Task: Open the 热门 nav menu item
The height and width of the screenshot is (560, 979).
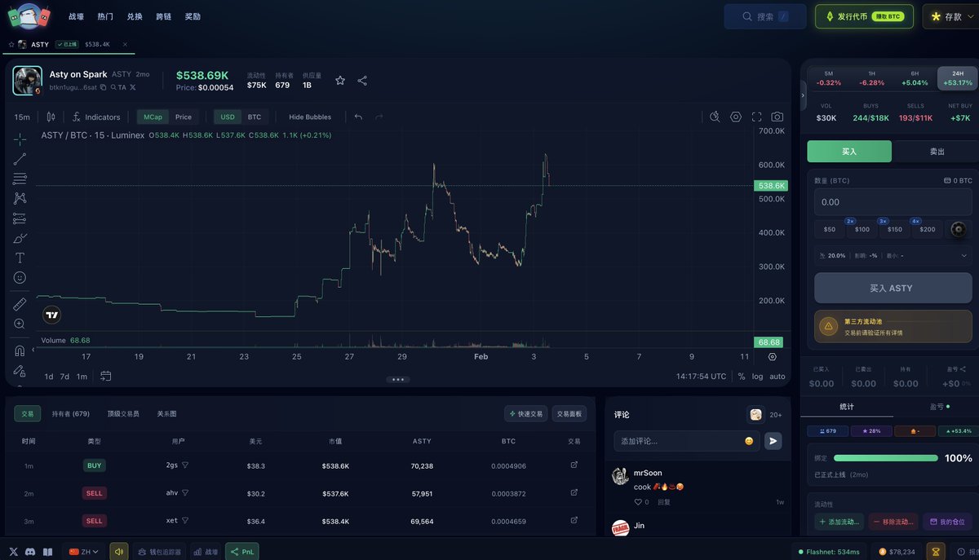Action: pos(105,16)
